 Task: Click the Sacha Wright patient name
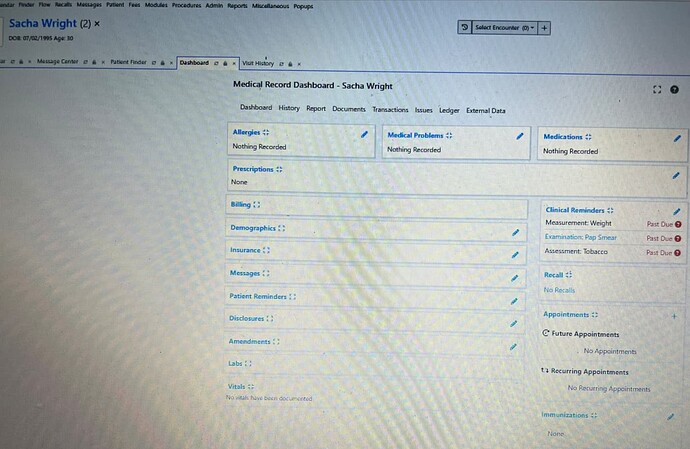click(43, 23)
